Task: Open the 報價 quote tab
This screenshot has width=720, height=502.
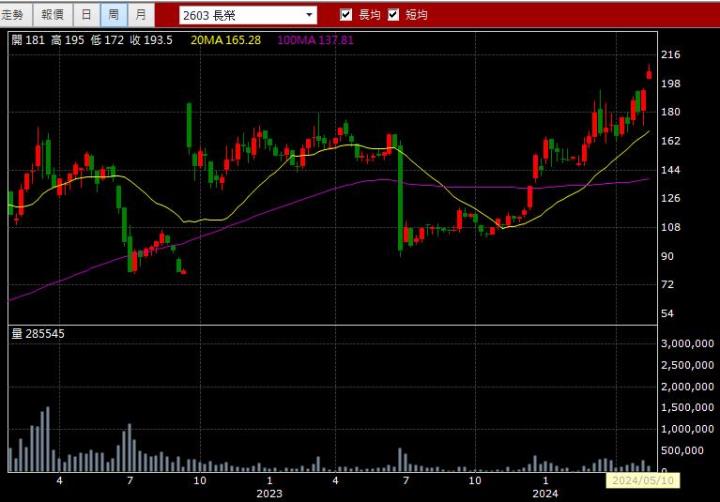Action: pyautogui.click(x=51, y=14)
